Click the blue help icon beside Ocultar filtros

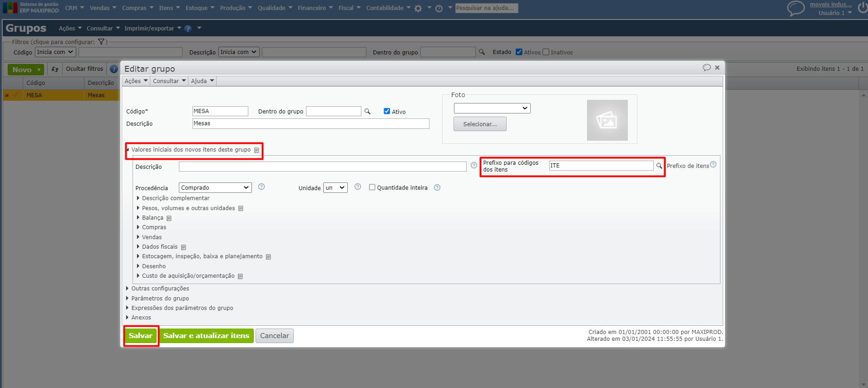coord(114,69)
